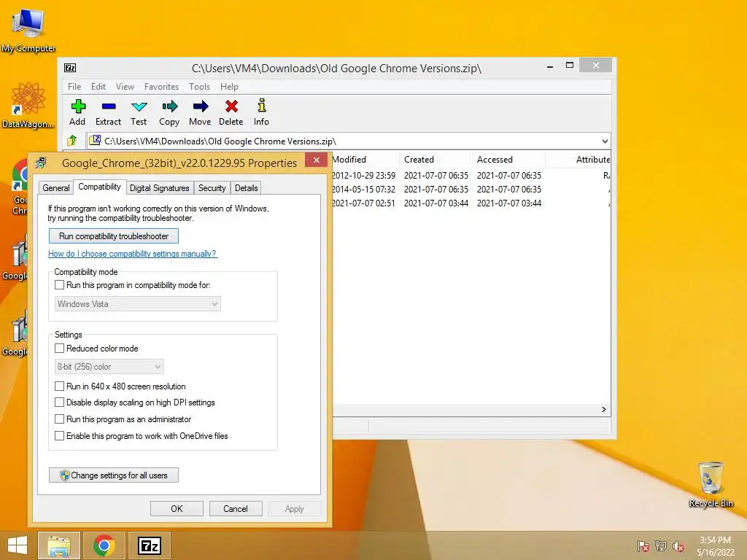The width and height of the screenshot is (747, 560).
Task: Confirm with the OK button
Action: (x=177, y=508)
